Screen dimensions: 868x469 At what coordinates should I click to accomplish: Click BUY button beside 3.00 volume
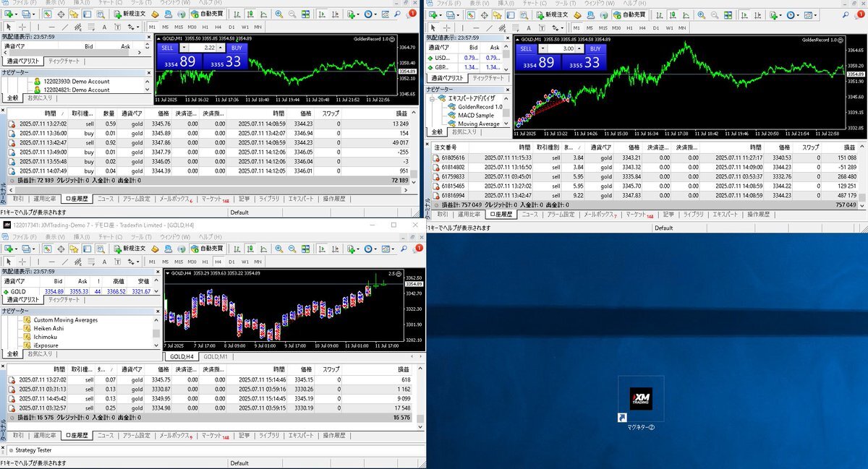[595, 48]
